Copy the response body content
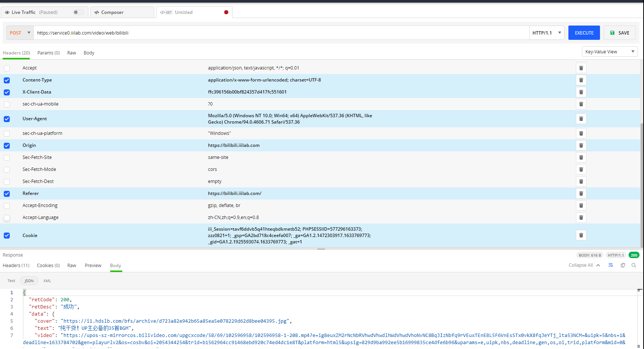Image resolution: width=644 pixels, height=349 pixels. (x=623, y=265)
